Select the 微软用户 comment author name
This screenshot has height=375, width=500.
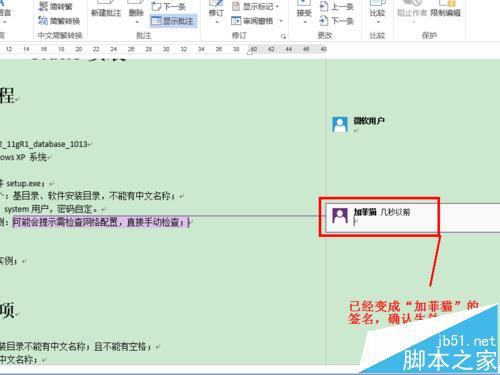(369, 121)
